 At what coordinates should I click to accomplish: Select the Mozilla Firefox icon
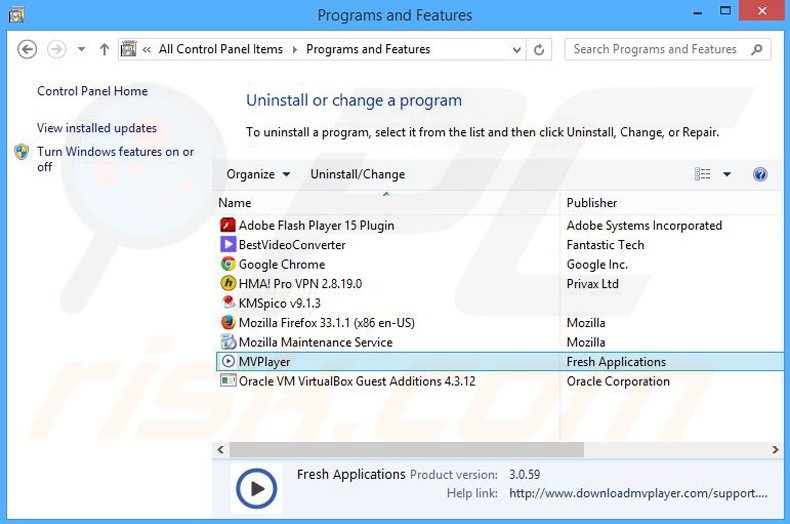[228, 322]
